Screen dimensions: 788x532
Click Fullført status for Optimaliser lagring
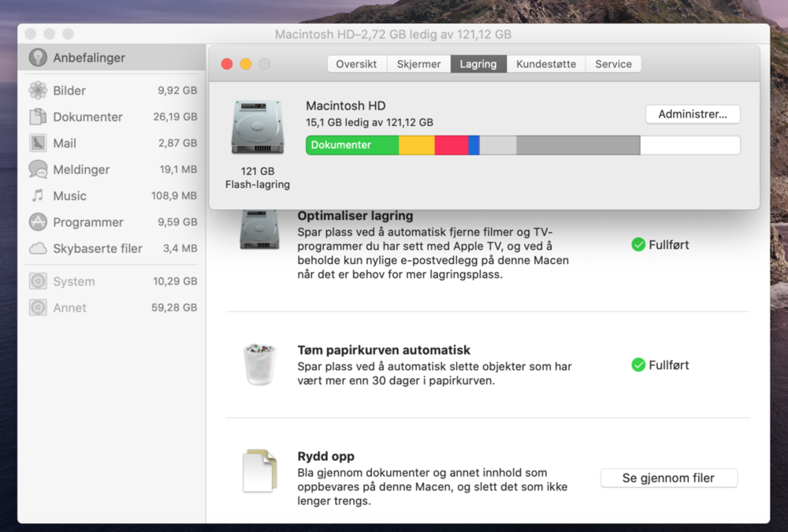click(x=668, y=245)
